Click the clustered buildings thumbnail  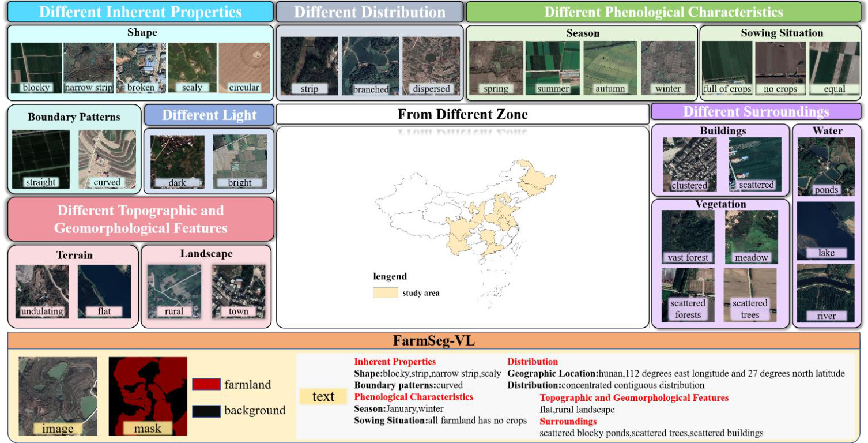(x=689, y=164)
